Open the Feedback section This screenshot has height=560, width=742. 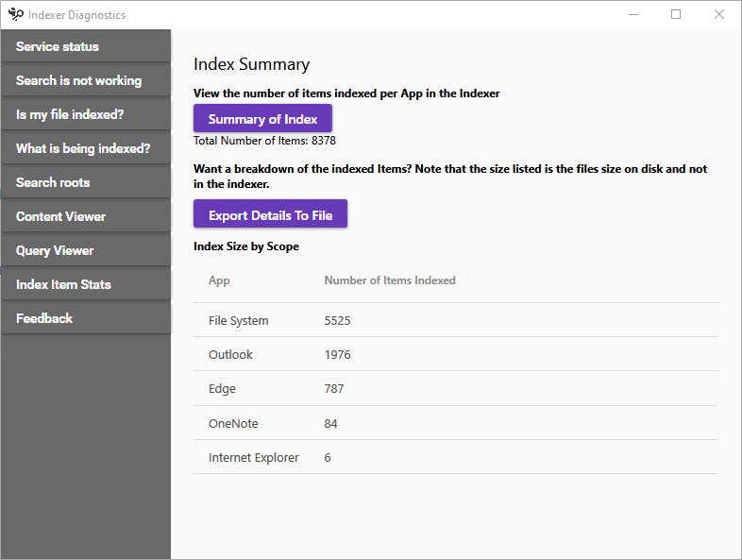coord(85,318)
